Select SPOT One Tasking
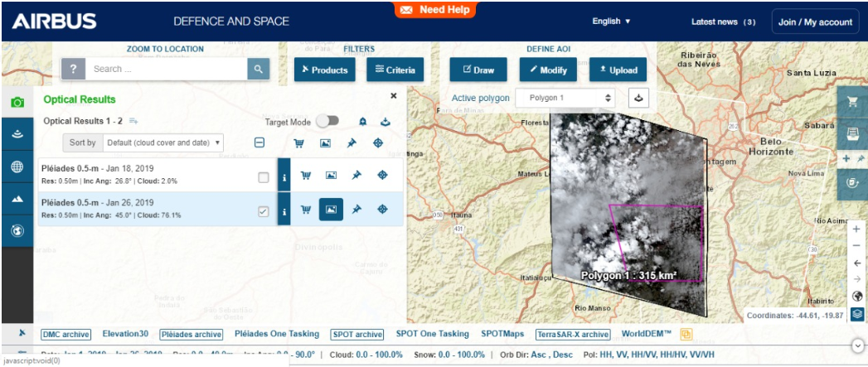This screenshot has height=367, width=868. [432, 334]
